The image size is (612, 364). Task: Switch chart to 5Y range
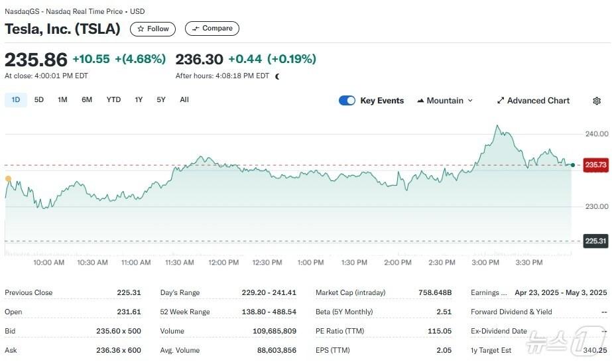click(161, 100)
